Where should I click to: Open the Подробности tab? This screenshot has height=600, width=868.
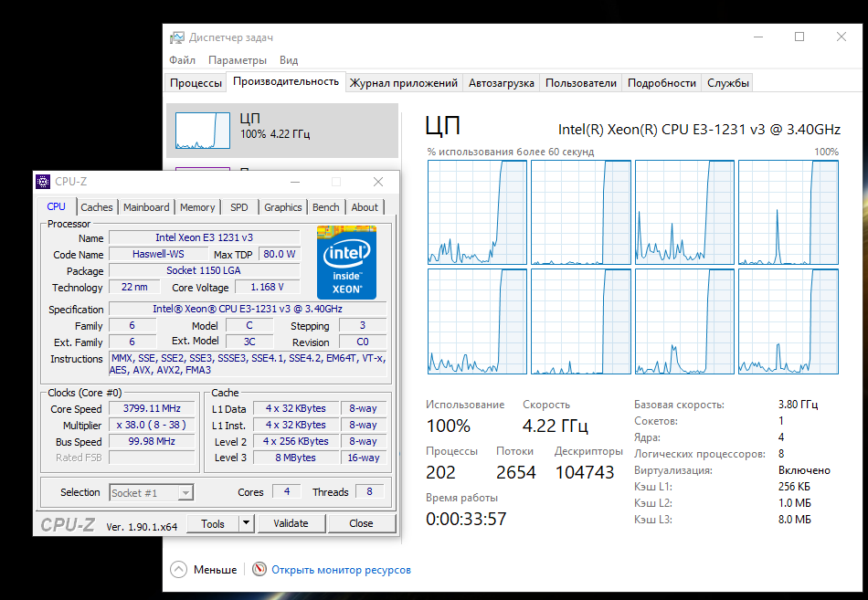(x=662, y=83)
